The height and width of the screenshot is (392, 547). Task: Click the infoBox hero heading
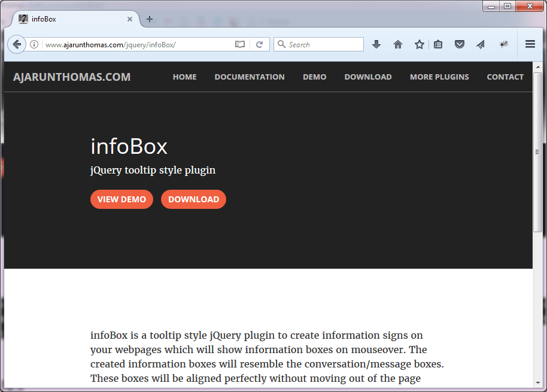[x=129, y=146]
